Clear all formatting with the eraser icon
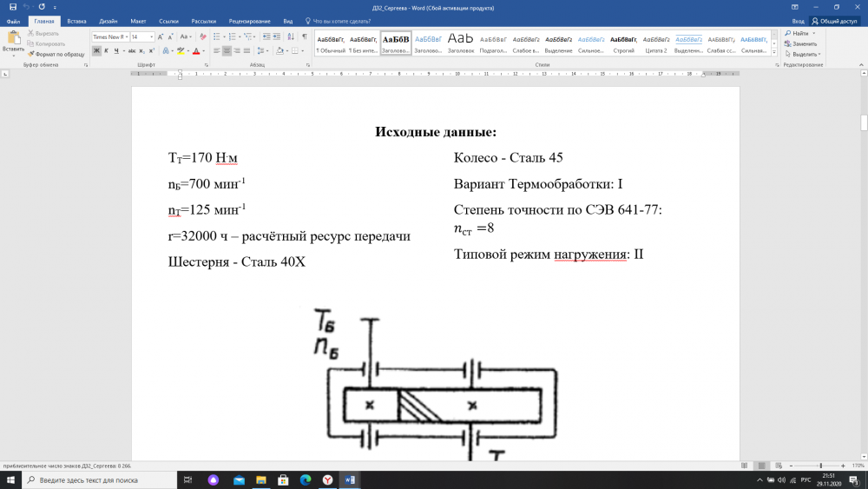 point(203,37)
